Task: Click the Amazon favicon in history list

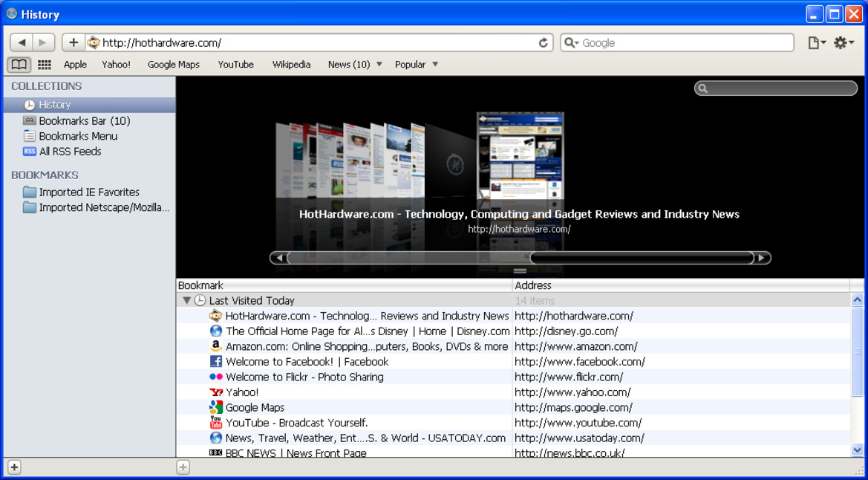Action: coord(216,346)
